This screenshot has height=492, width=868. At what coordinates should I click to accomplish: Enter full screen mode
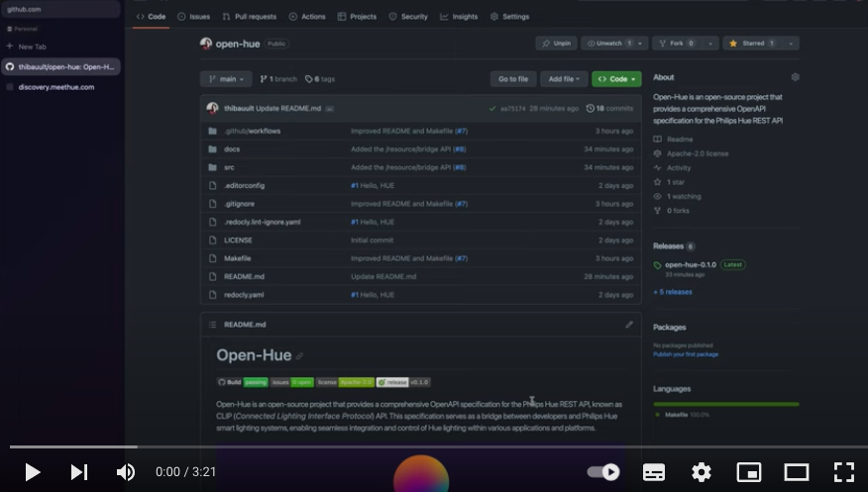click(x=844, y=472)
